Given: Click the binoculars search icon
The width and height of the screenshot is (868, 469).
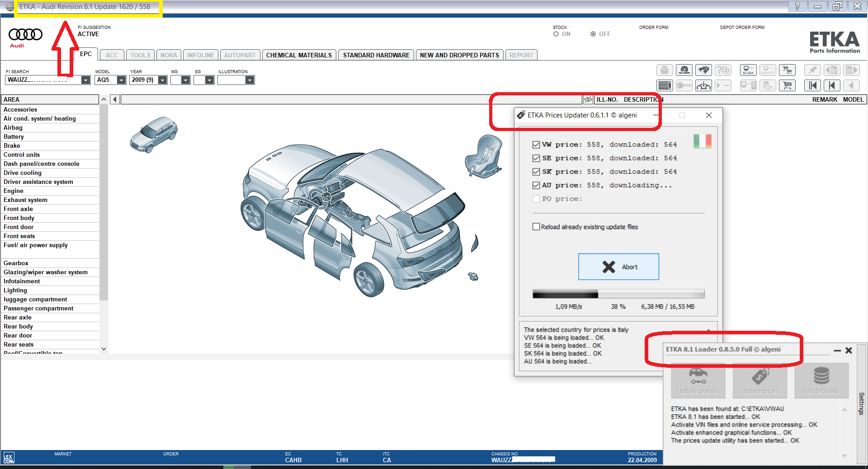Looking at the screenshot, I should pos(703,70).
